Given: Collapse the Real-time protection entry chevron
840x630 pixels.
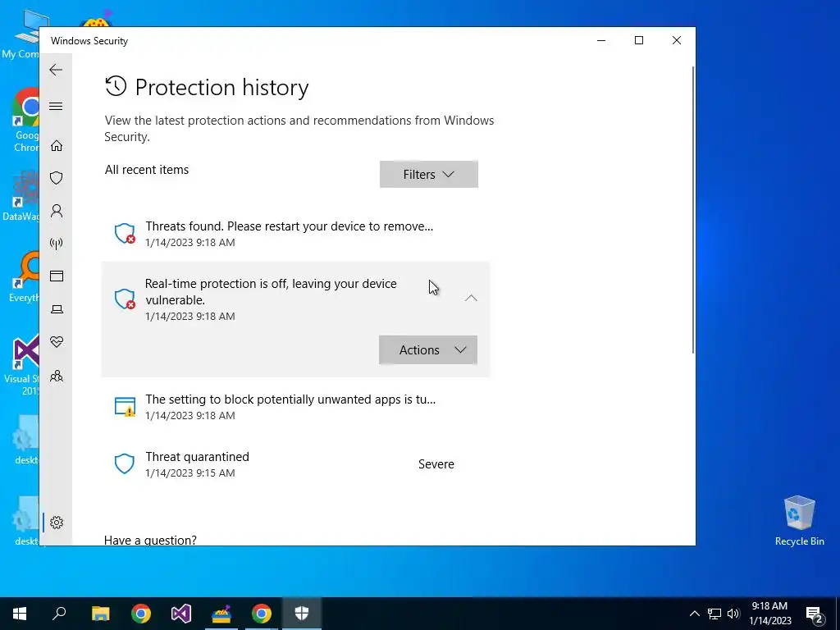Looking at the screenshot, I should [x=471, y=298].
